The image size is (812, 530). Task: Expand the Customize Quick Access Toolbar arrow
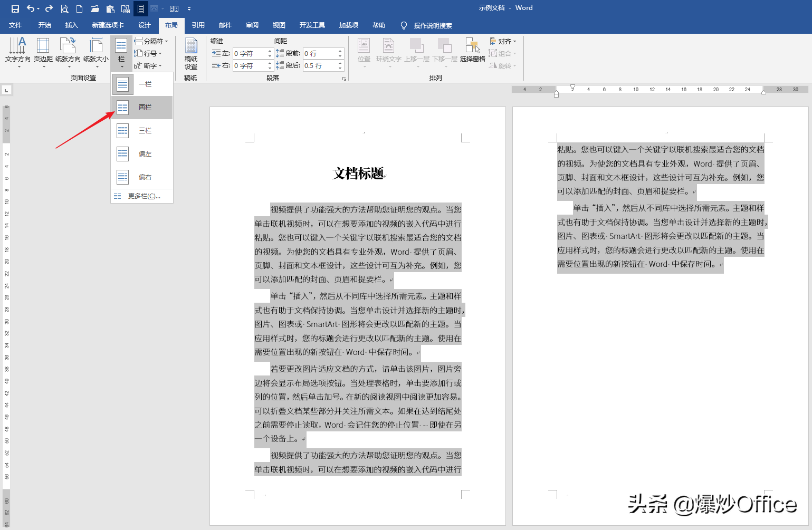[189, 9]
